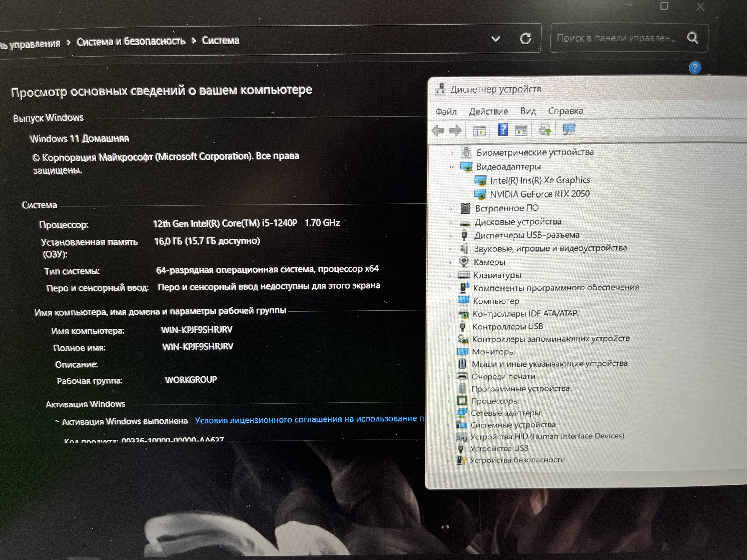Expand the Камеры category
Image resolution: width=747 pixels, height=560 pixels.
(450, 262)
